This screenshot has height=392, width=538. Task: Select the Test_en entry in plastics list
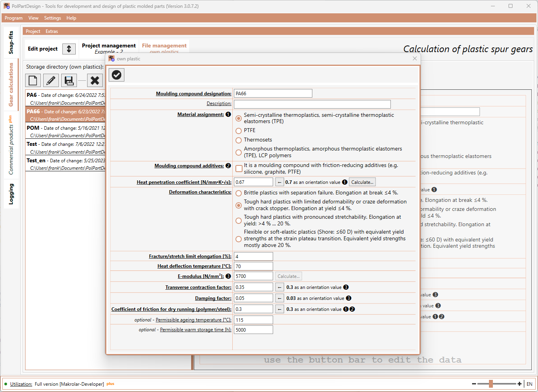click(66, 164)
